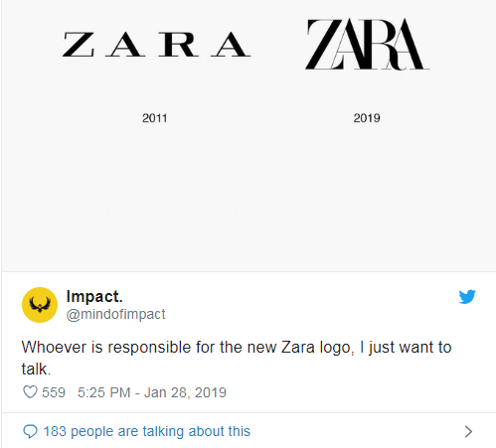Click the 2011 ZARA logo image

click(x=156, y=45)
